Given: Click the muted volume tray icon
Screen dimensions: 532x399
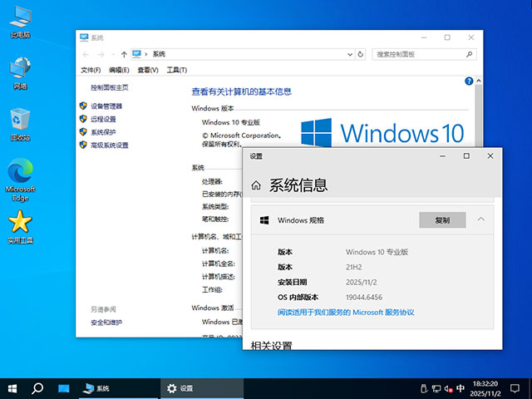Looking at the screenshot, I should (x=449, y=388).
